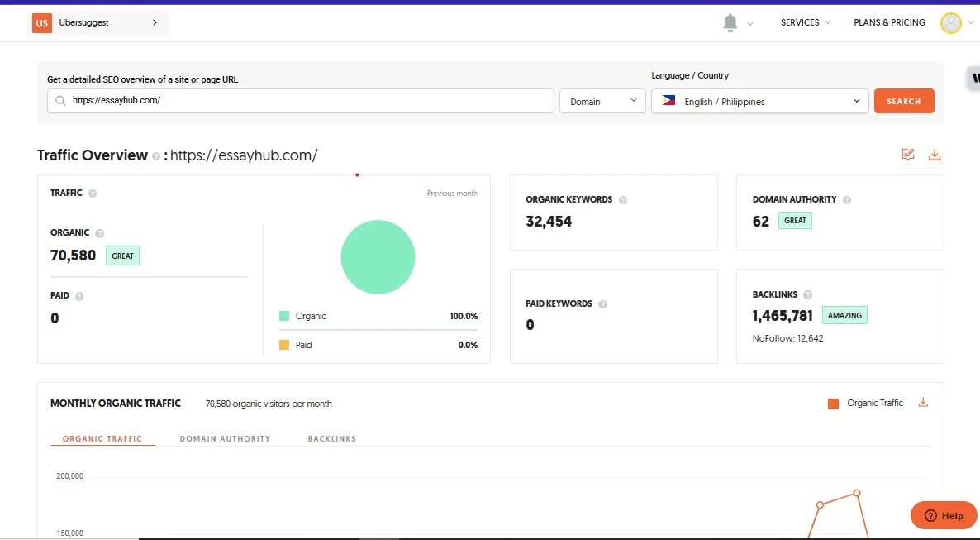This screenshot has width=980, height=540.
Task: Download the monthly organic traffic chart
Action: [923, 403]
